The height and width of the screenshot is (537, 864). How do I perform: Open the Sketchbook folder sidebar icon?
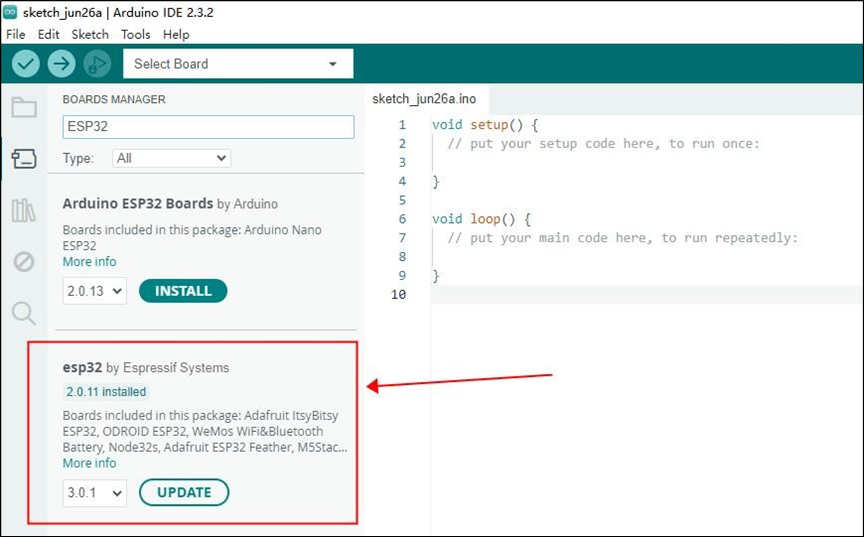[24, 107]
